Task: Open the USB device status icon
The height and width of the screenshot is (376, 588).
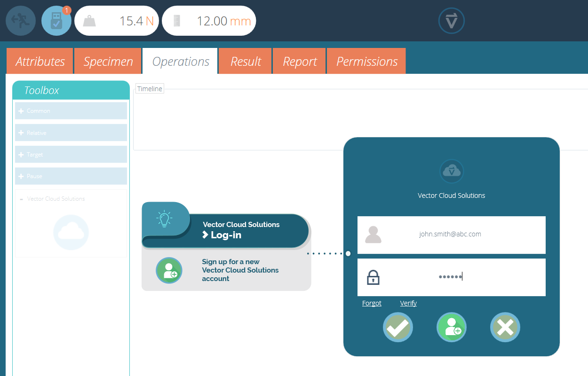Action: point(56,21)
